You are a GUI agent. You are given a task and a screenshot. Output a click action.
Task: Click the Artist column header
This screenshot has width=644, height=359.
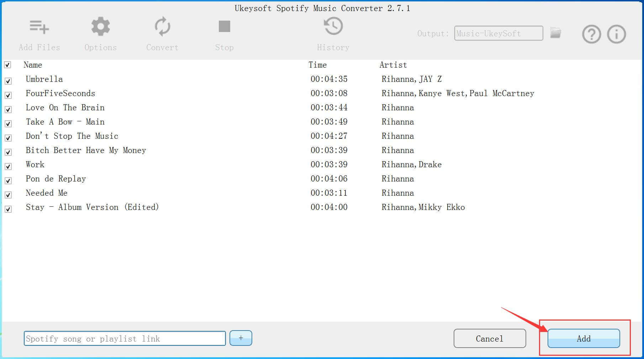[x=393, y=65]
